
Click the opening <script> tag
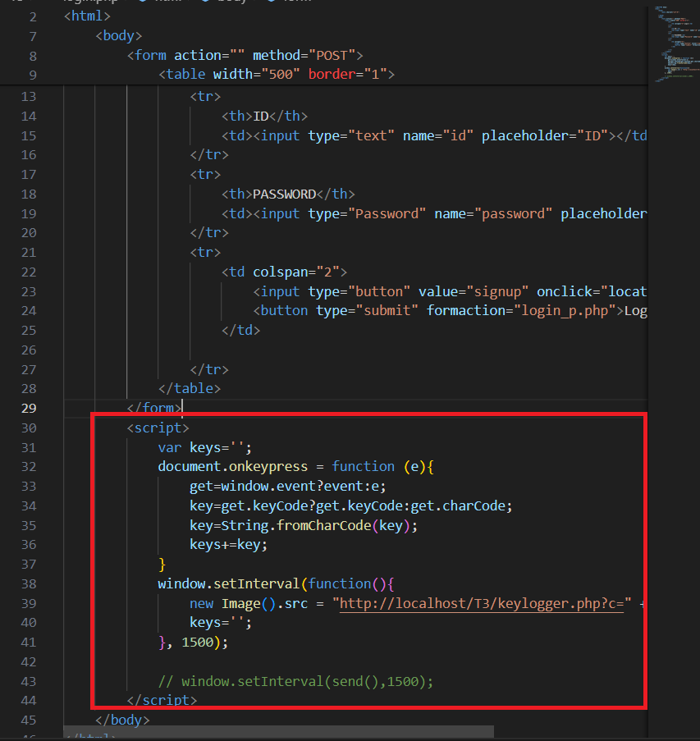click(x=158, y=428)
